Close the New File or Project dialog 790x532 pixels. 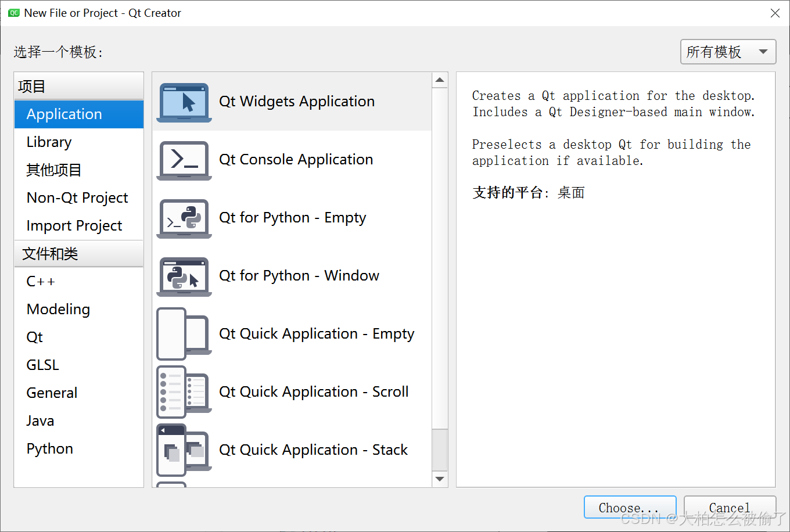pos(775,13)
